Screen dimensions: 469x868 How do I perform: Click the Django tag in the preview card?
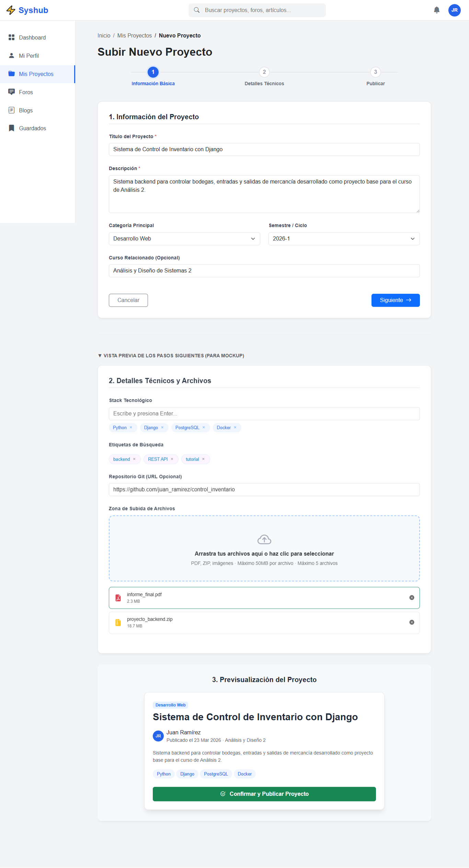pos(187,774)
